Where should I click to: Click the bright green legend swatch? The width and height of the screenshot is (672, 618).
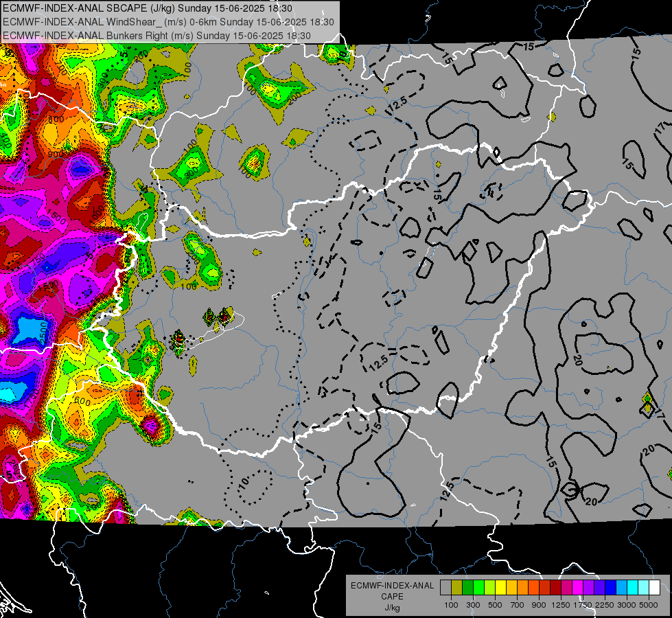(x=478, y=588)
